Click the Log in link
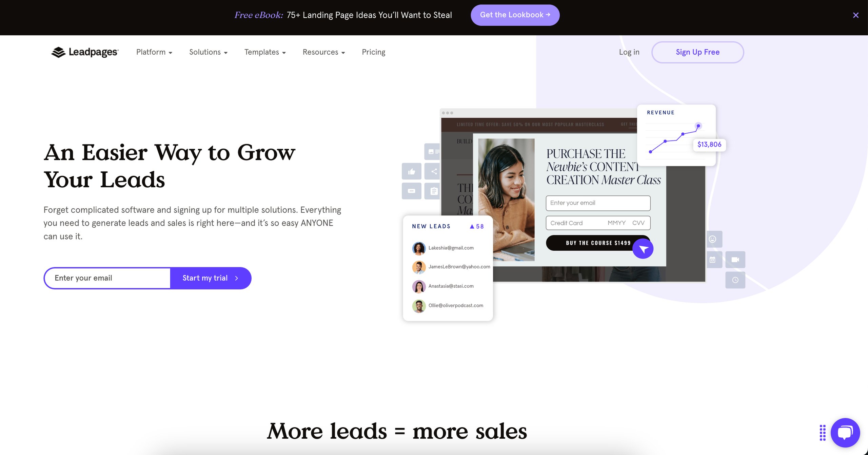The image size is (868, 455). click(x=629, y=52)
